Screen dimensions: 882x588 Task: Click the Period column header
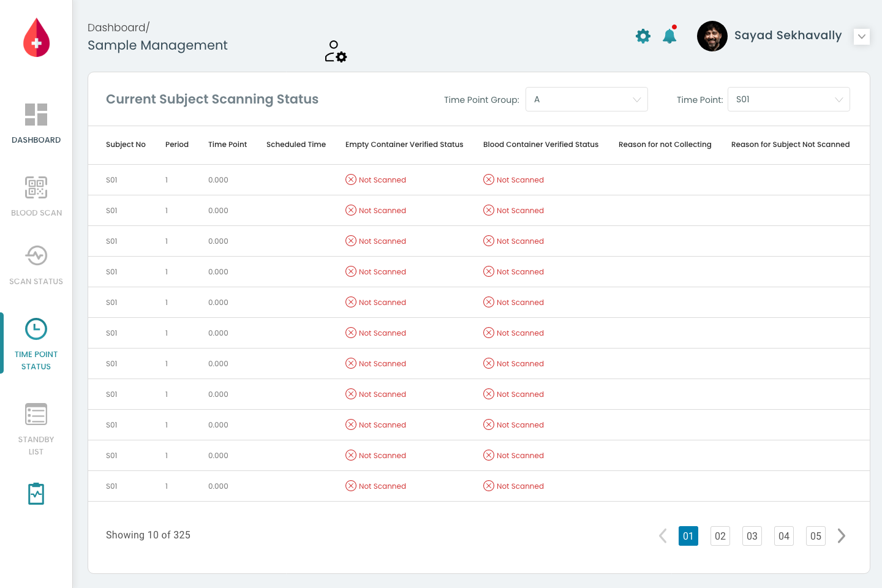[x=177, y=145]
